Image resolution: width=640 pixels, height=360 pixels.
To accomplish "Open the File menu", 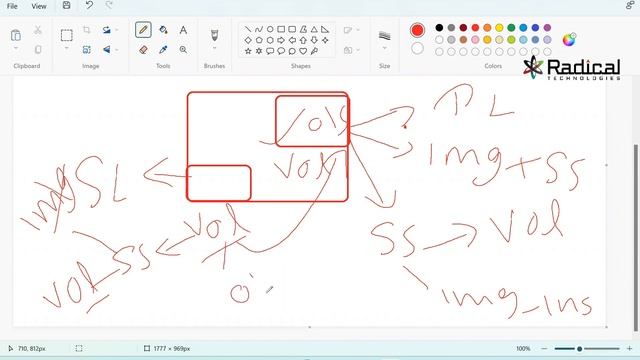I will point(12,6).
